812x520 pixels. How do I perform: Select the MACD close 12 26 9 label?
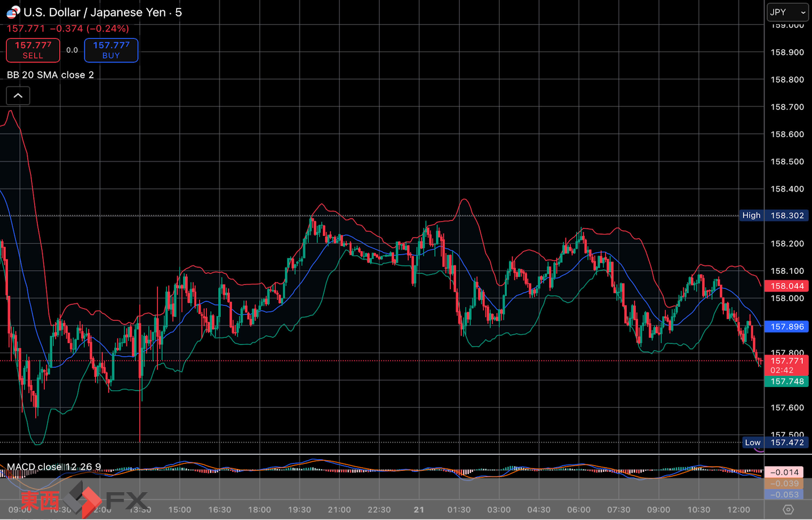click(x=53, y=467)
